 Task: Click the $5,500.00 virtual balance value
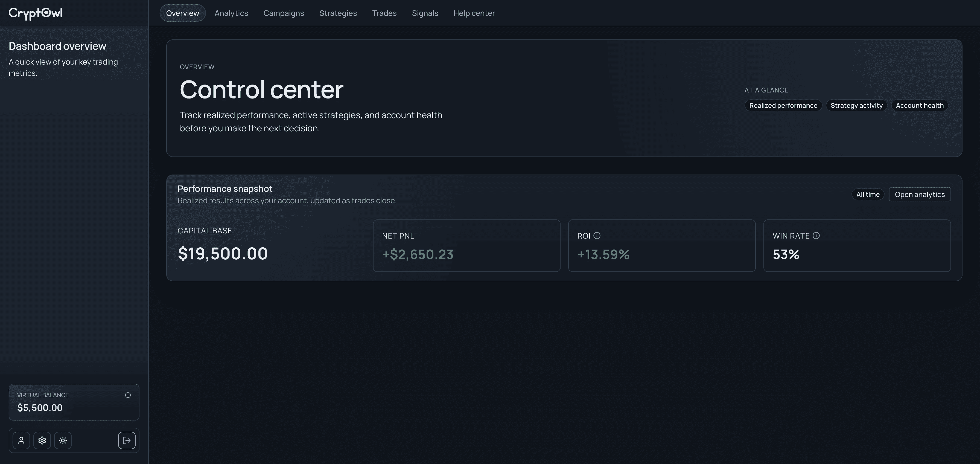click(x=40, y=408)
